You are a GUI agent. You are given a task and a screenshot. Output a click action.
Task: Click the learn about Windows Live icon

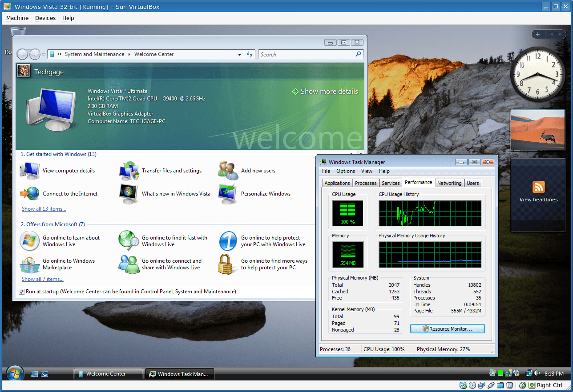[30, 241]
